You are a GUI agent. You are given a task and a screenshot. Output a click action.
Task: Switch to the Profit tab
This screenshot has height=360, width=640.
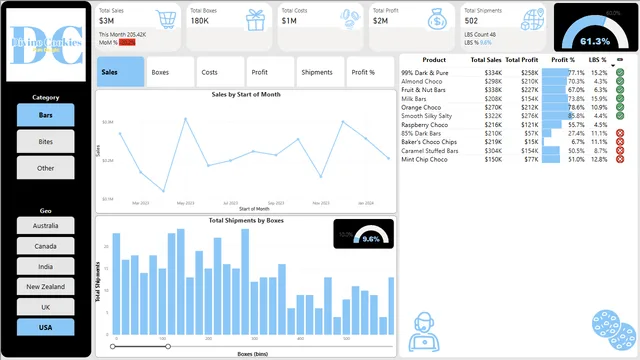click(x=270, y=72)
